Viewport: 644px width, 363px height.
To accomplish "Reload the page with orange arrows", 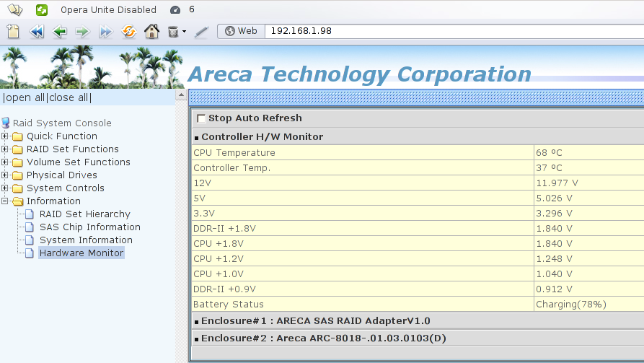I will pos(129,31).
